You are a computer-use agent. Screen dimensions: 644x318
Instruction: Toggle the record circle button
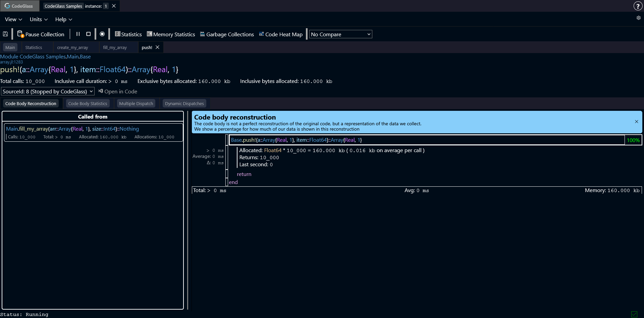coord(102,34)
